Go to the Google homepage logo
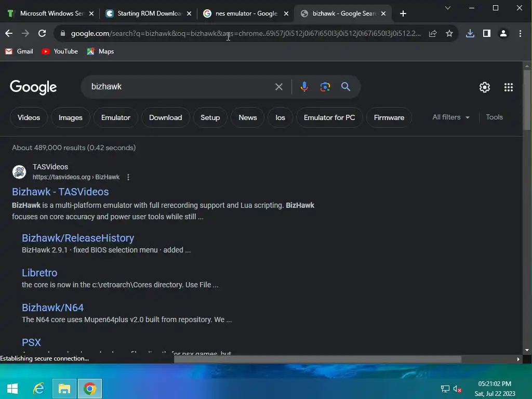 click(x=33, y=87)
